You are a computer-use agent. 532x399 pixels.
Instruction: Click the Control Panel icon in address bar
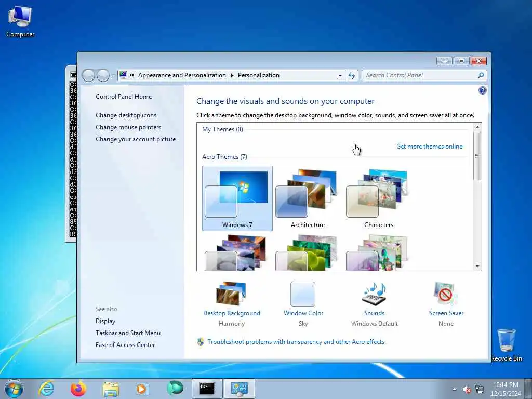123,75
